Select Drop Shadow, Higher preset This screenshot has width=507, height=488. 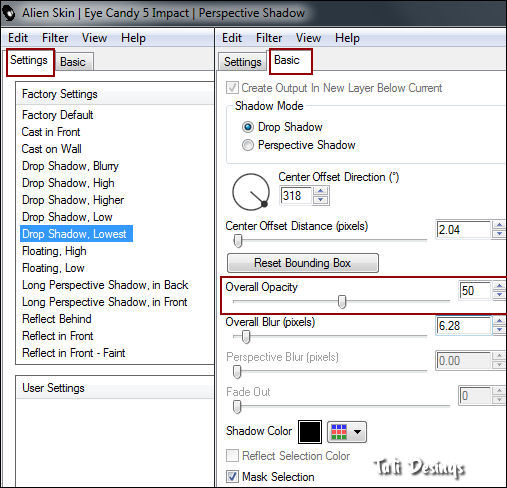click(73, 200)
